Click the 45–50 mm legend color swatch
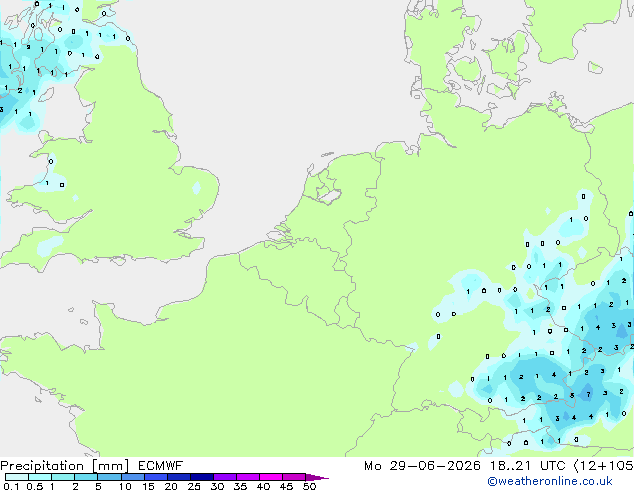The height and width of the screenshot is (490, 634). (x=294, y=477)
